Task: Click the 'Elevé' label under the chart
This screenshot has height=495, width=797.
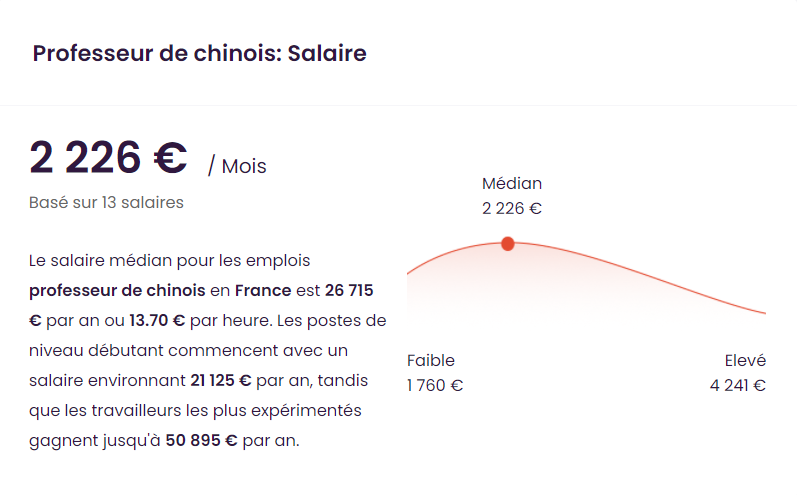Action: [745, 360]
